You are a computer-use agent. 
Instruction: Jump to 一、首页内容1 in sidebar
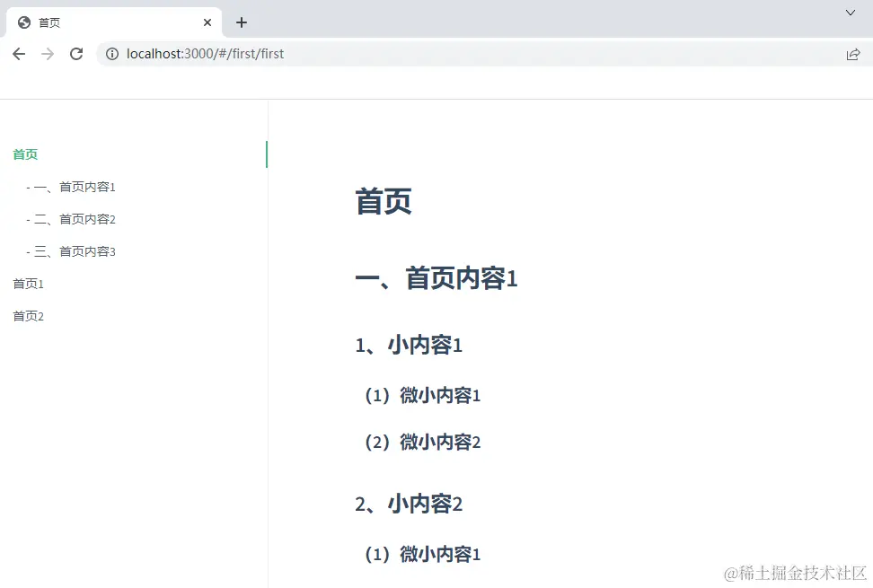pyautogui.click(x=71, y=187)
